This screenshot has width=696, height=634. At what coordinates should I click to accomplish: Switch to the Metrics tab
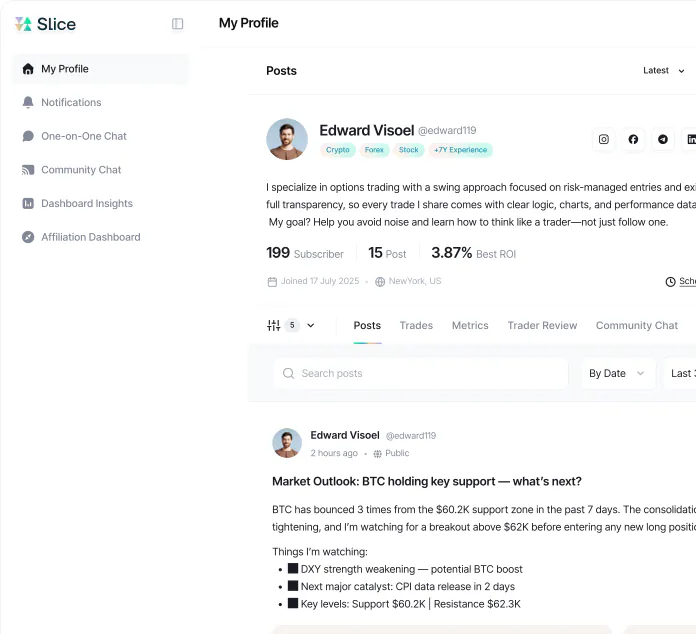470,325
